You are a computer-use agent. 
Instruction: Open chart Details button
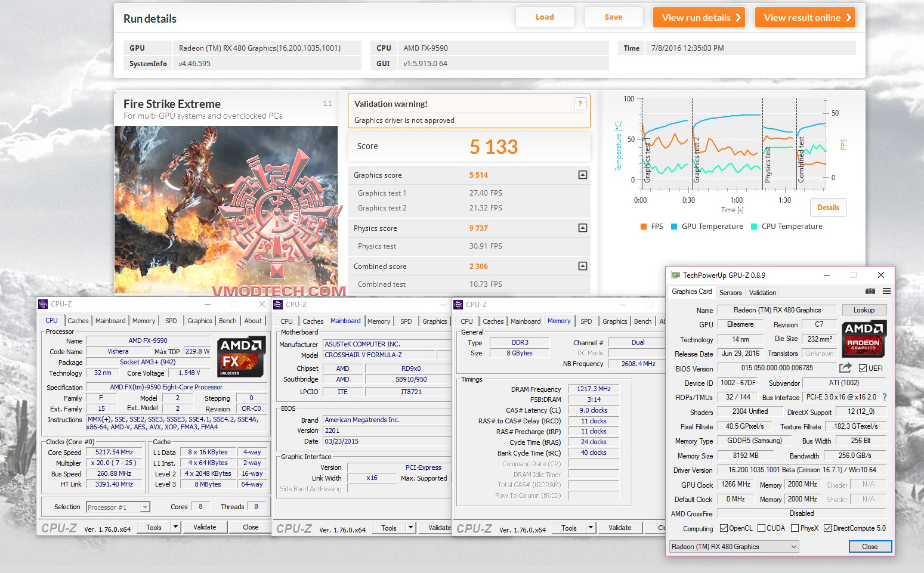pyautogui.click(x=828, y=207)
